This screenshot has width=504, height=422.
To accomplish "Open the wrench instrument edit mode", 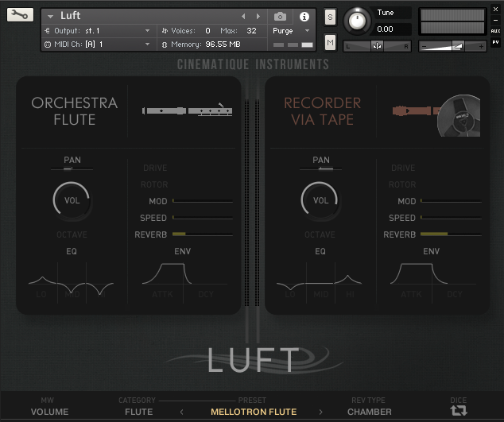I will [x=20, y=15].
